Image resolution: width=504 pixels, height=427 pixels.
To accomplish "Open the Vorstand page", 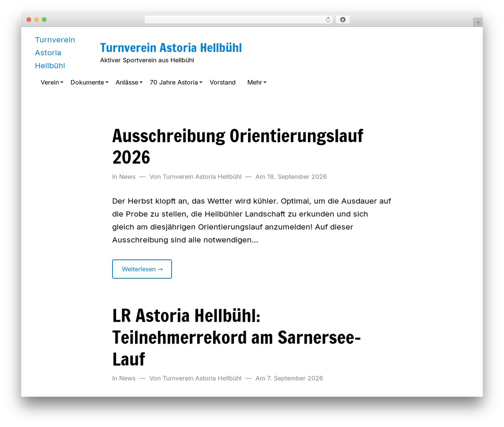I will [x=222, y=82].
